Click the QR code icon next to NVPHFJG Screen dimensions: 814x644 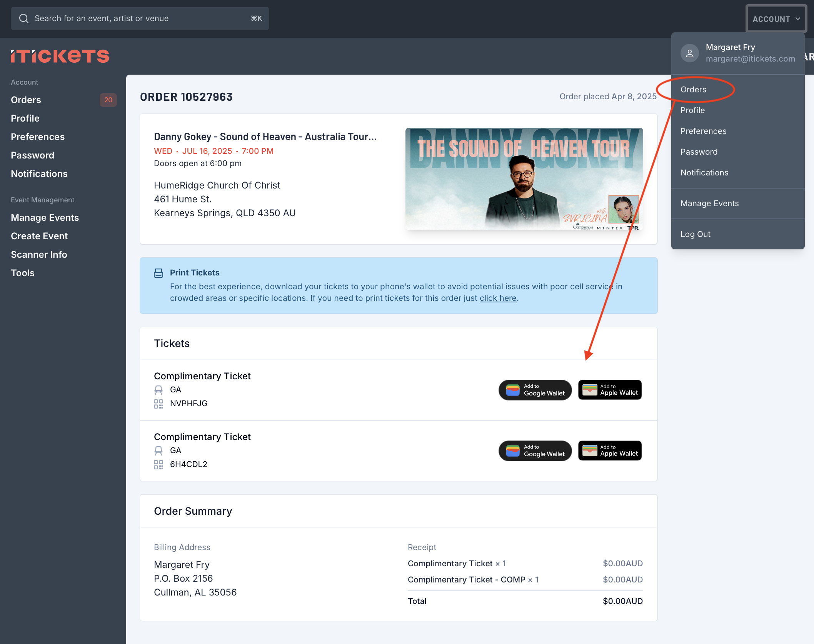(x=158, y=404)
